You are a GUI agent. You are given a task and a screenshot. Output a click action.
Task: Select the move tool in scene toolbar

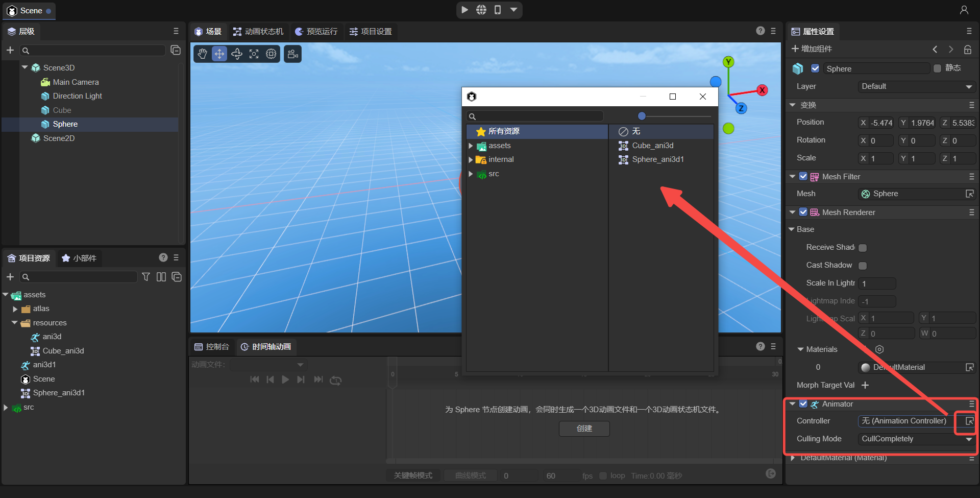(219, 54)
